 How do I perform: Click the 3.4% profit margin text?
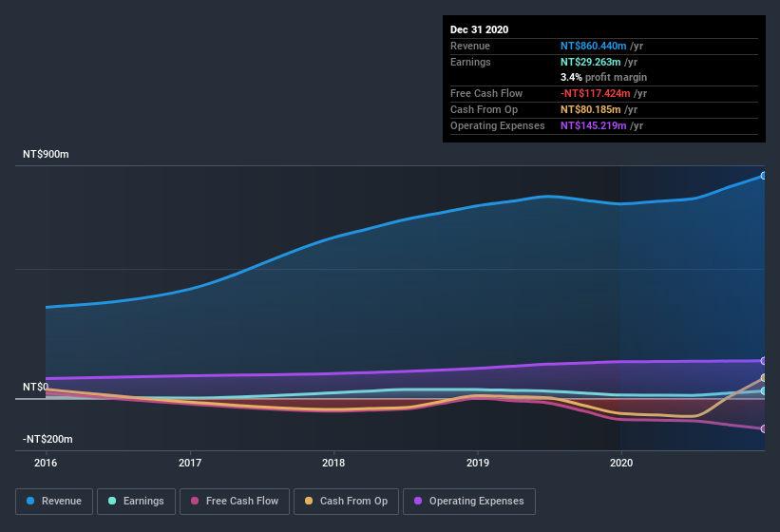pyautogui.click(x=604, y=77)
